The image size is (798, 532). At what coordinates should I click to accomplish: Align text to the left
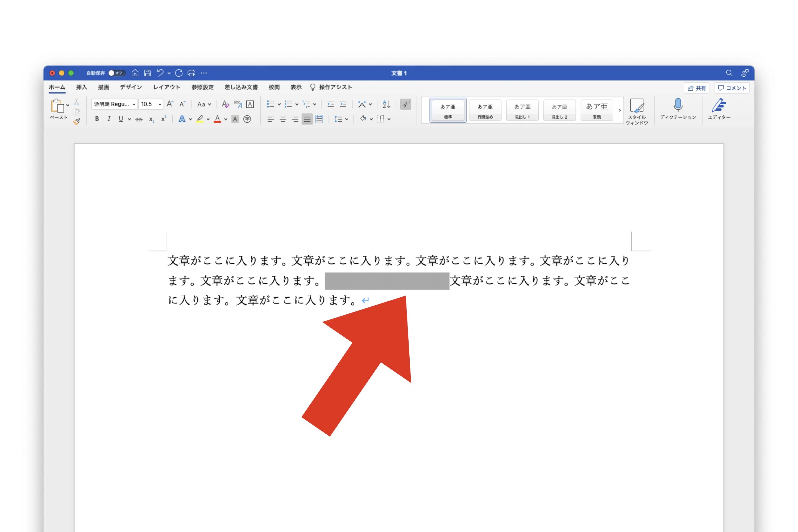(271, 119)
